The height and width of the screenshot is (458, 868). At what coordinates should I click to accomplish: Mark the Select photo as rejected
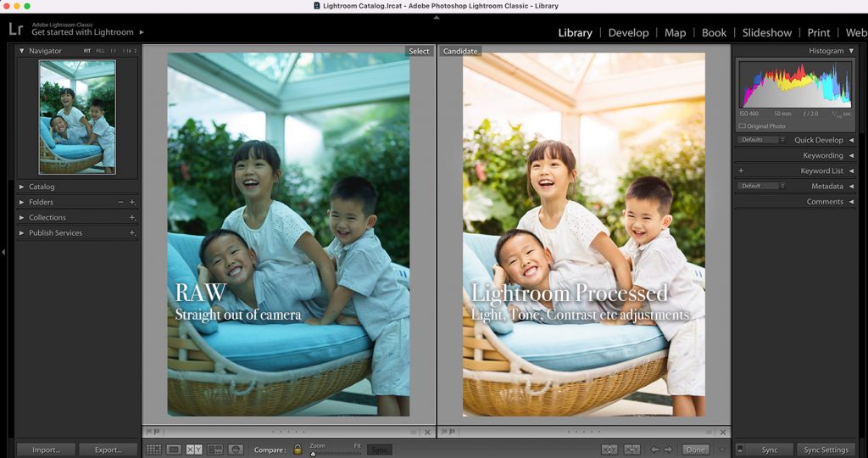(x=157, y=432)
